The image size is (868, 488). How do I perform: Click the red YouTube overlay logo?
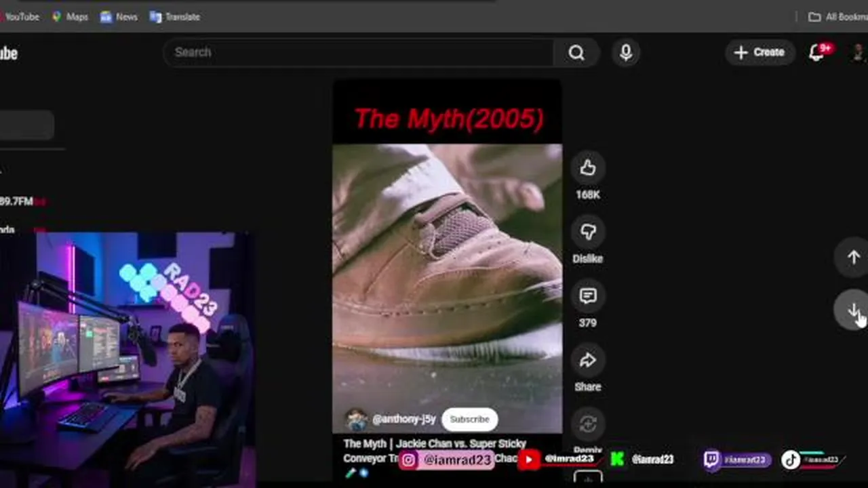coord(528,460)
